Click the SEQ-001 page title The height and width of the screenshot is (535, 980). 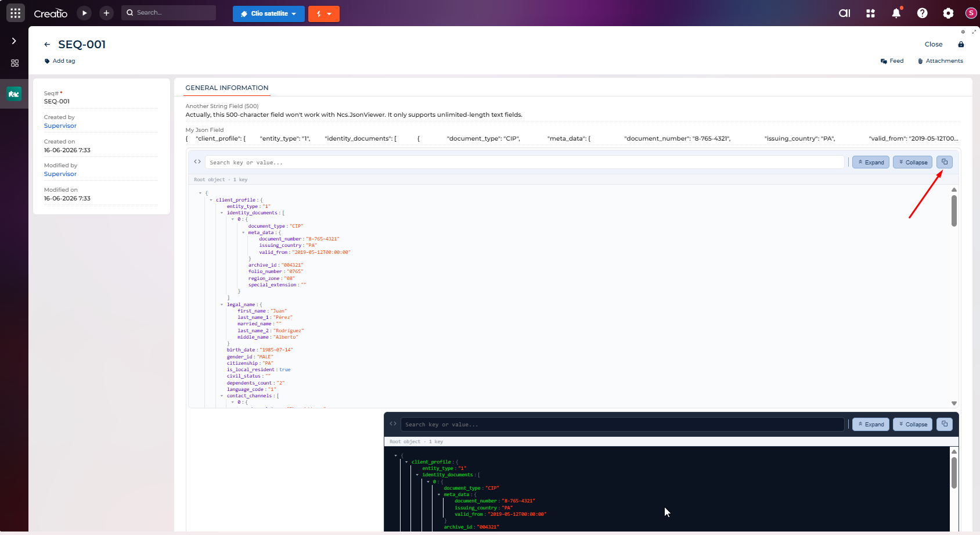(x=82, y=44)
